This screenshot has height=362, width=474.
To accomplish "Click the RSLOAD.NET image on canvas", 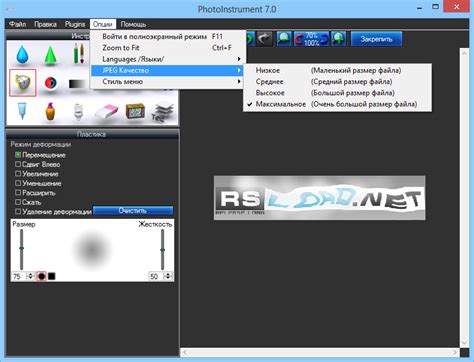I will pyautogui.click(x=319, y=198).
